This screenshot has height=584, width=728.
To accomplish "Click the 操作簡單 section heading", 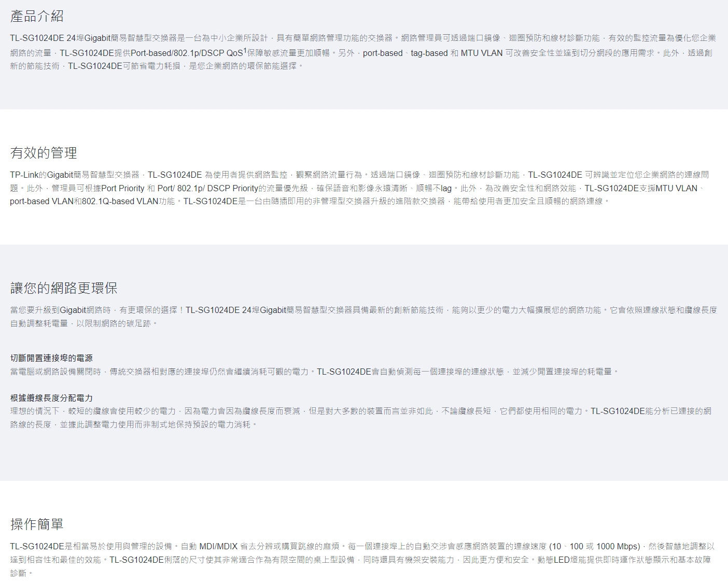I will pyautogui.click(x=37, y=524).
